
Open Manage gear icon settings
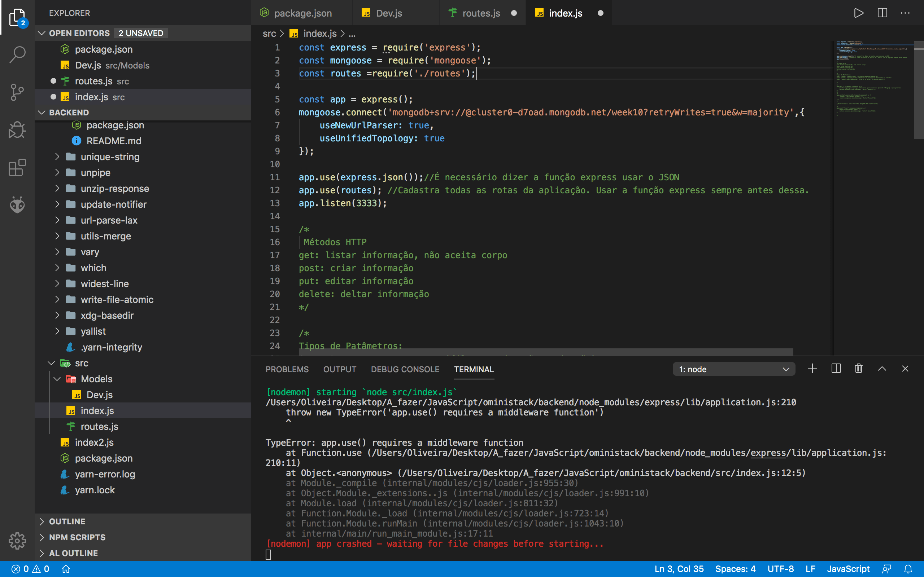click(x=17, y=541)
